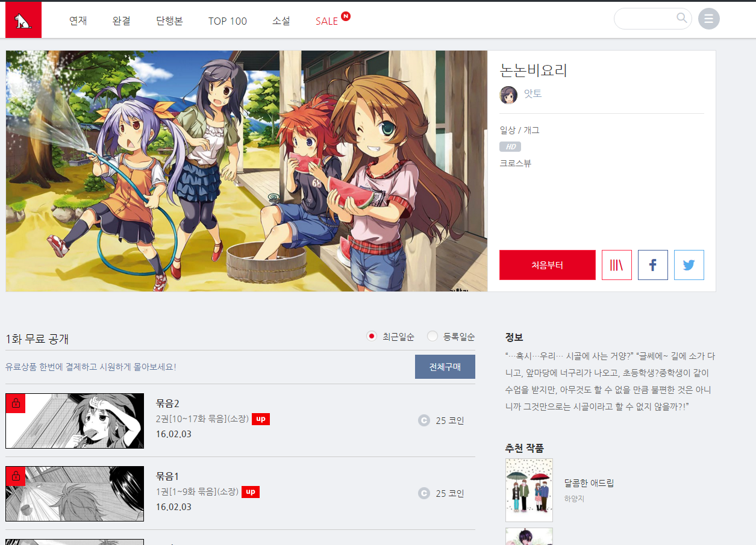Viewport: 756px width, 545px height.
Task: Open the TOP 100 menu item
Action: 227,21
